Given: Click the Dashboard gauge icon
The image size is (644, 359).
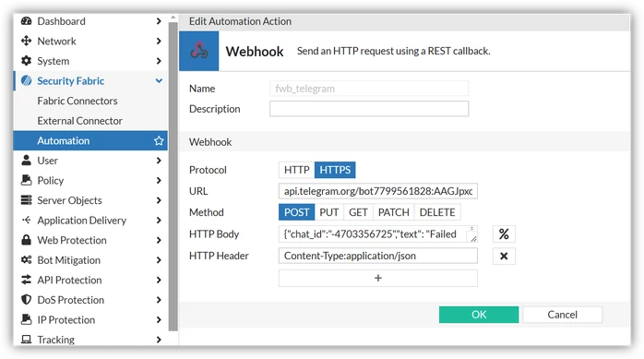Looking at the screenshot, I should click(26, 21).
